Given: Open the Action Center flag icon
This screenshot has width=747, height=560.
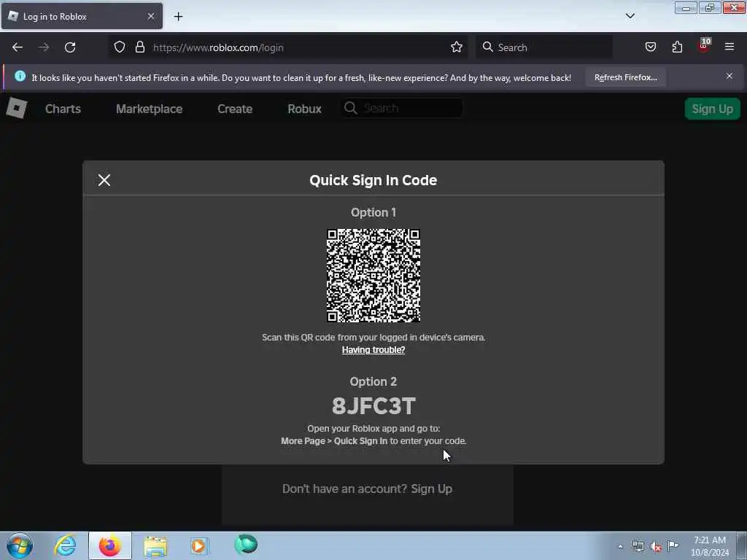Looking at the screenshot, I should click(673, 545).
